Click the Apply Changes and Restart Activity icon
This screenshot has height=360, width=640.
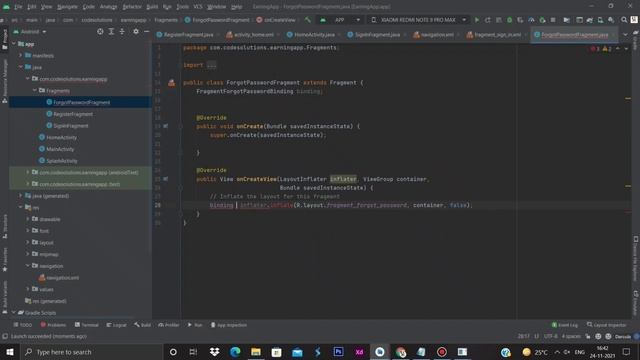488,20
